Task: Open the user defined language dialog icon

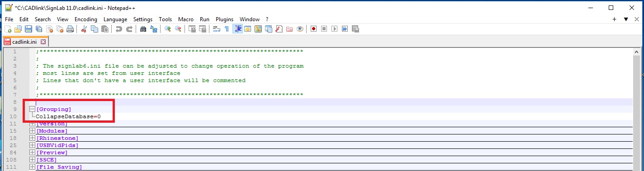Action: [x=247, y=29]
